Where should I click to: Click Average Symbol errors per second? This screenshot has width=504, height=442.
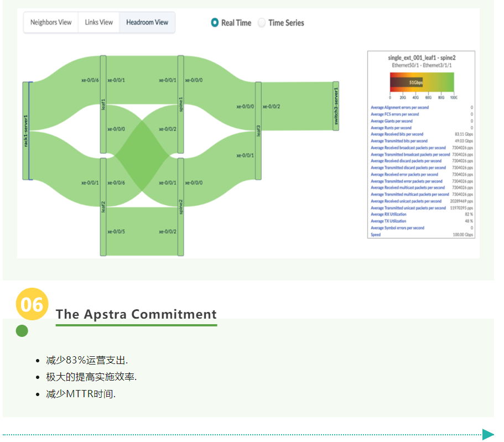pos(397,227)
